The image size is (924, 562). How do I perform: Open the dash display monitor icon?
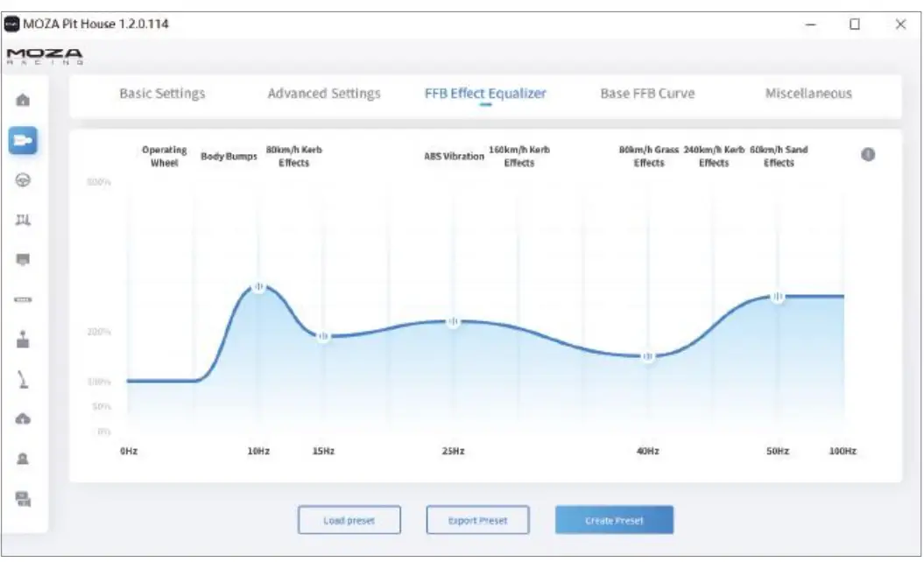click(24, 259)
